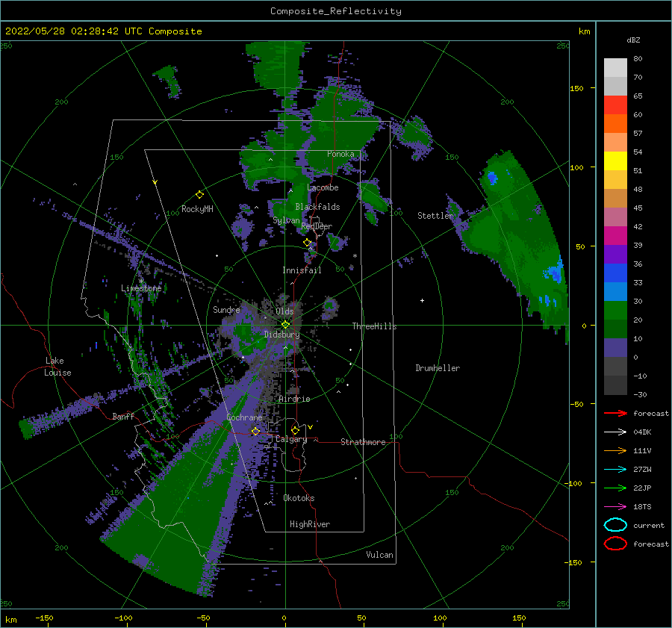Click the orange 57-60 dBZ swatch
Image resolution: width=672 pixels, height=628 pixels.
pos(615,124)
